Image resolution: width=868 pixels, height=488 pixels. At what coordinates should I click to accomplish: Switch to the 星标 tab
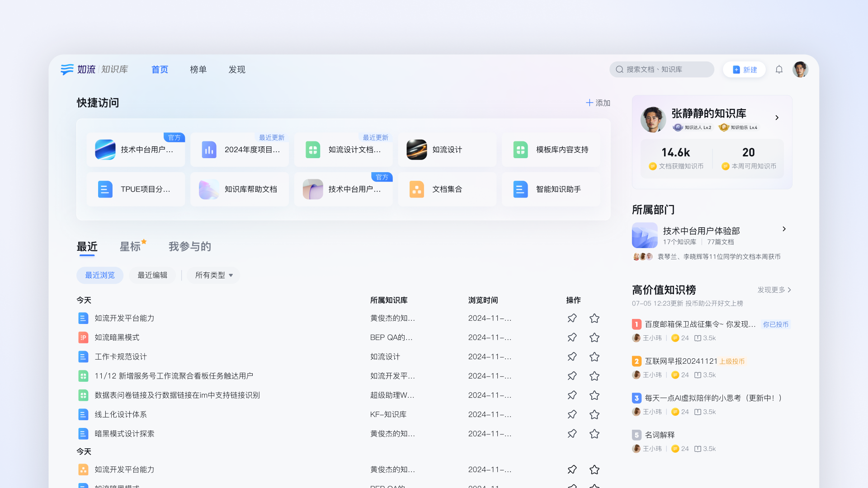(x=130, y=247)
